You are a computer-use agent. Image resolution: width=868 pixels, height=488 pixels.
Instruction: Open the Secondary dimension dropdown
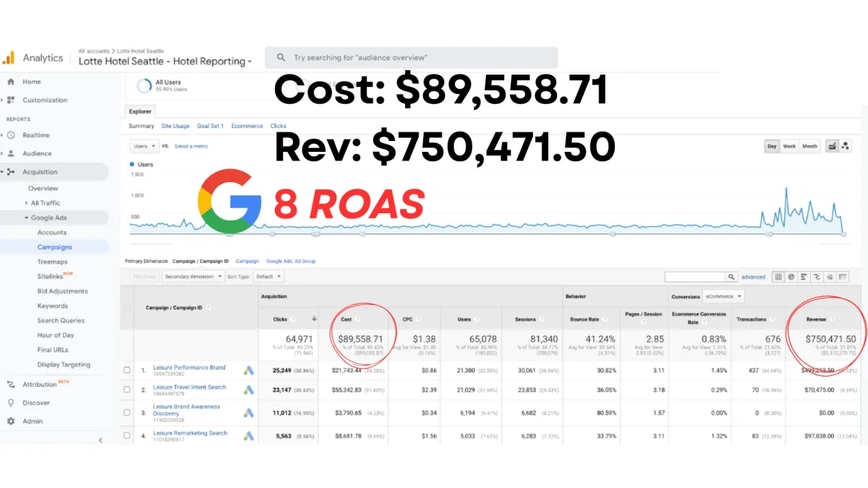[192, 276]
